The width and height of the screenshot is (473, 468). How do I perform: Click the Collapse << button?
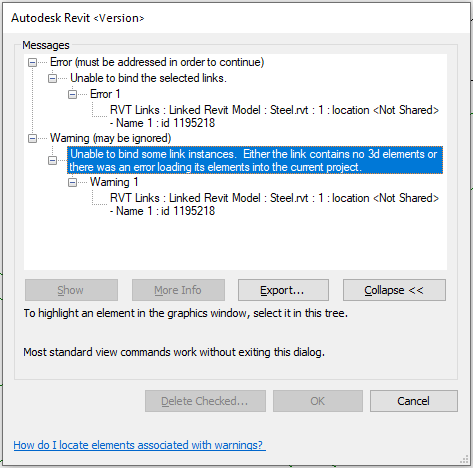coord(394,290)
